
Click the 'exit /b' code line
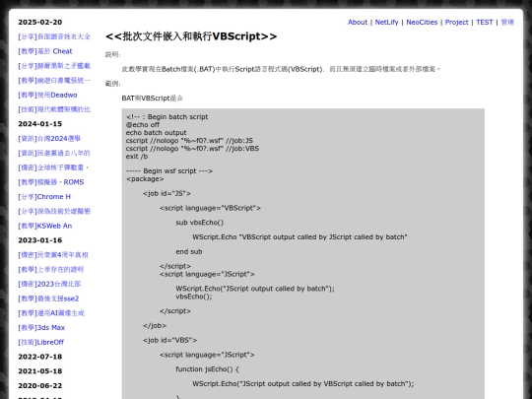pos(137,157)
